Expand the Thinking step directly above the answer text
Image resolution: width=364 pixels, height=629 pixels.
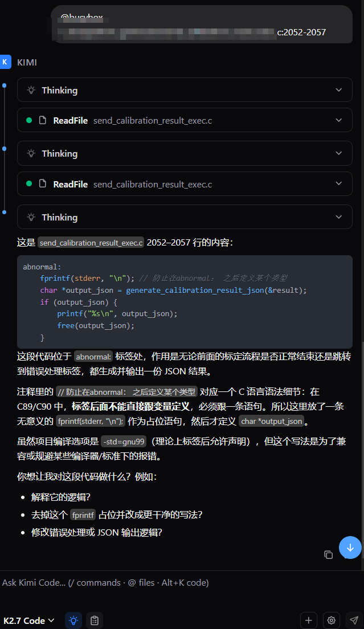(185, 217)
